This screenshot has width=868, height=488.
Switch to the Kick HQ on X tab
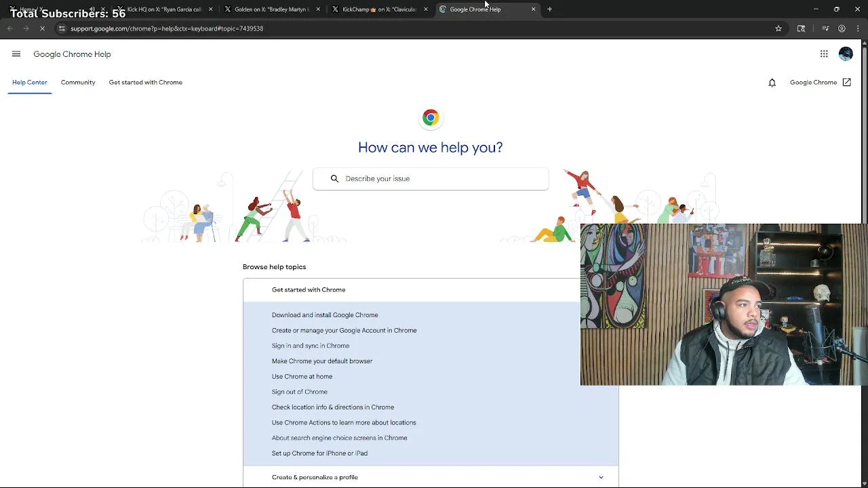(x=164, y=9)
